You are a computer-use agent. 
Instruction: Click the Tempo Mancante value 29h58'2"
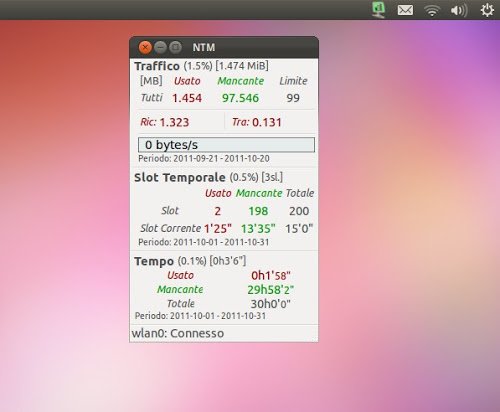tap(270, 290)
